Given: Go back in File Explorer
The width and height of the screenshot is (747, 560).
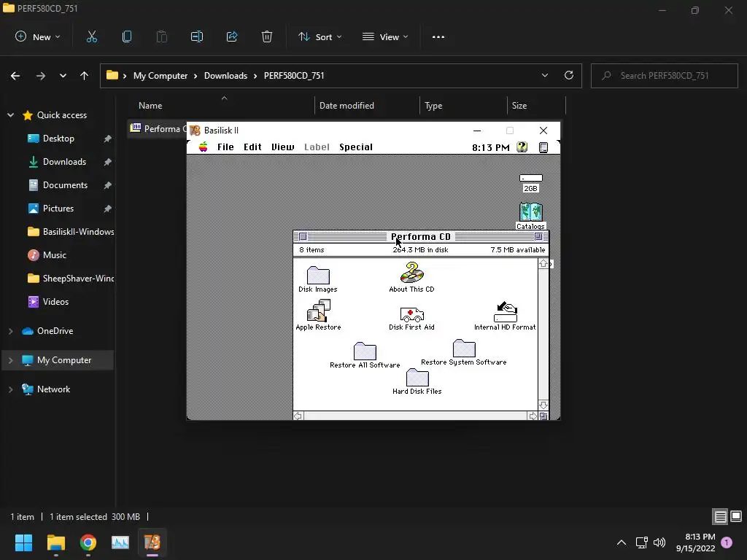Looking at the screenshot, I should (x=15, y=75).
